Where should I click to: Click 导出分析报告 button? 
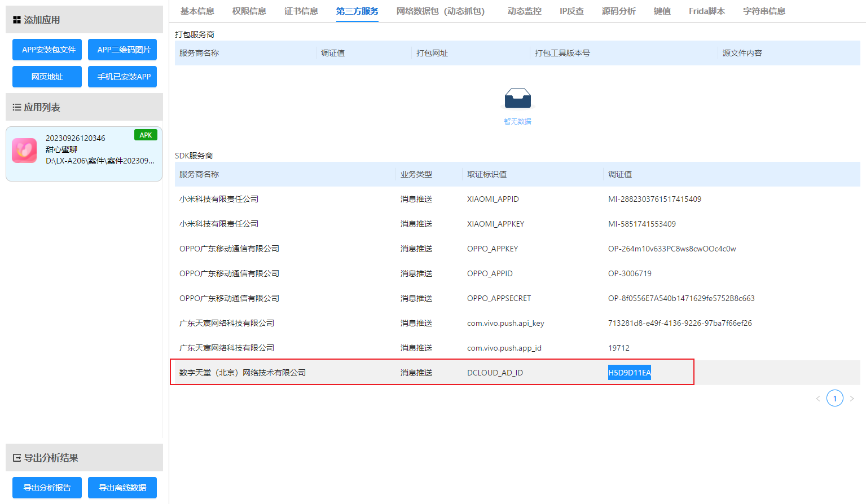coord(47,488)
